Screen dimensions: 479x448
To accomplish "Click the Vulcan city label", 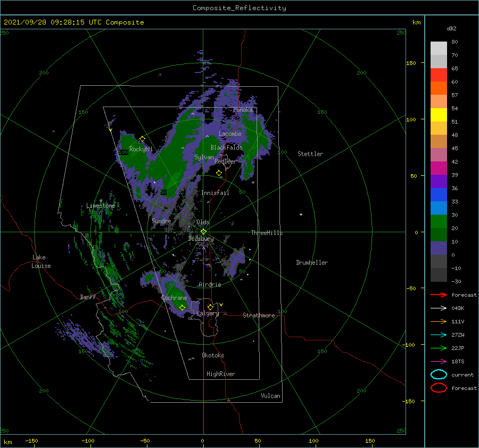I will (x=270, y=396).
